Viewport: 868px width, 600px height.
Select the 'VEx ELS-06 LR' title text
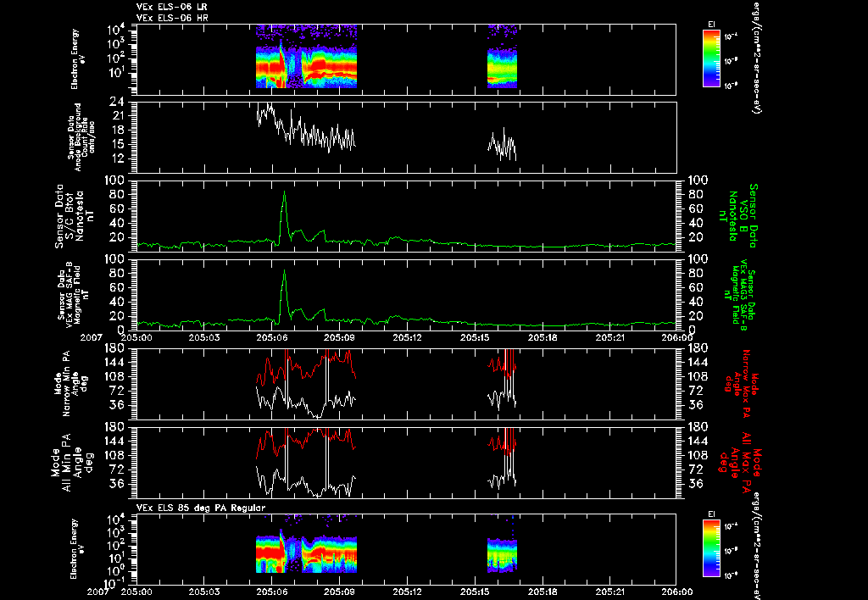(x=172, y=7)
